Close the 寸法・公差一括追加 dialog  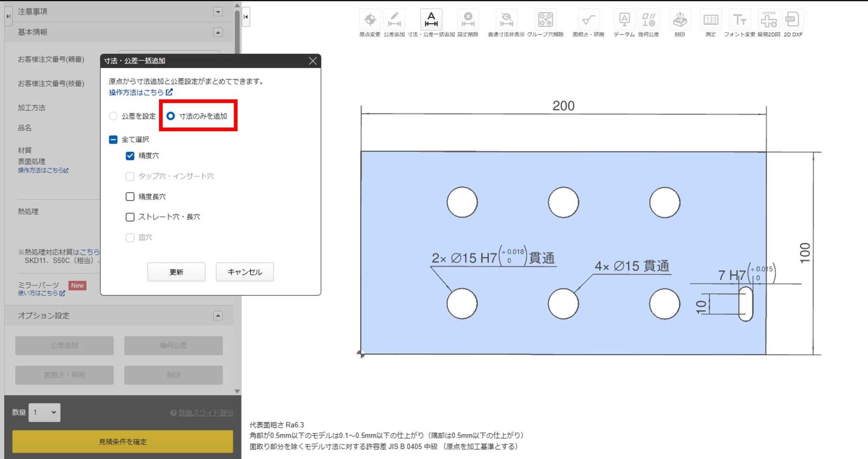[312, 61]
